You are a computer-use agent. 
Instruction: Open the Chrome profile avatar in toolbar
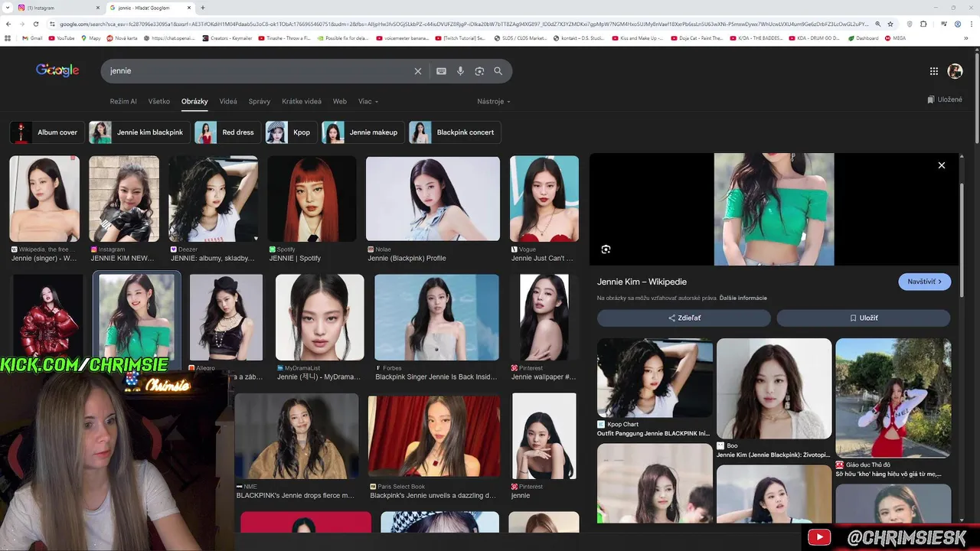coord(957,24)
